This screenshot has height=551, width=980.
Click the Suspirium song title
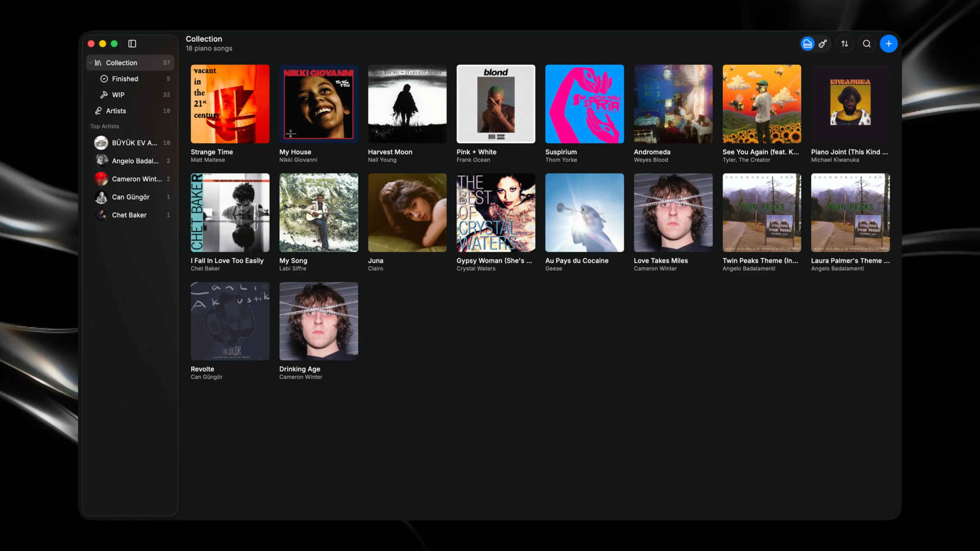561,152
